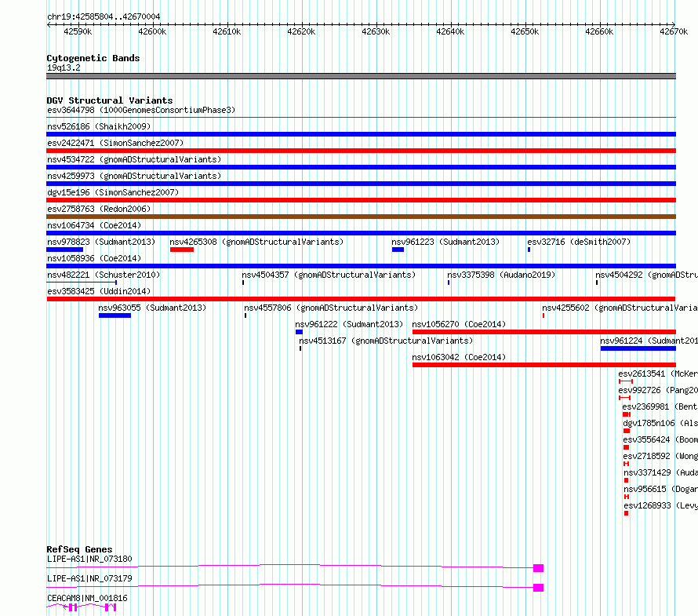This screenshot has height=616, width=698.
Task: Click esv2613541 variant label
Action: tap(658, 374)
